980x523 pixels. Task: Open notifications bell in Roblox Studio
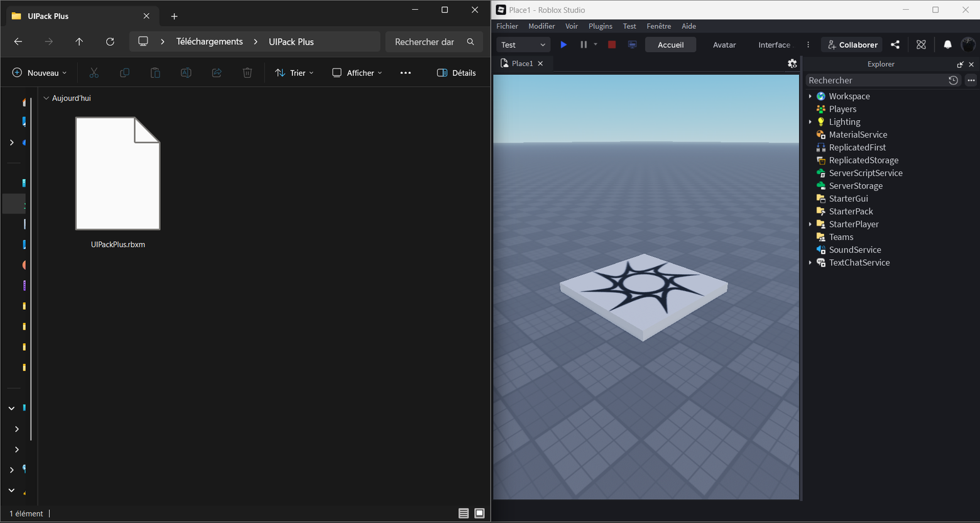coord(947,45)
